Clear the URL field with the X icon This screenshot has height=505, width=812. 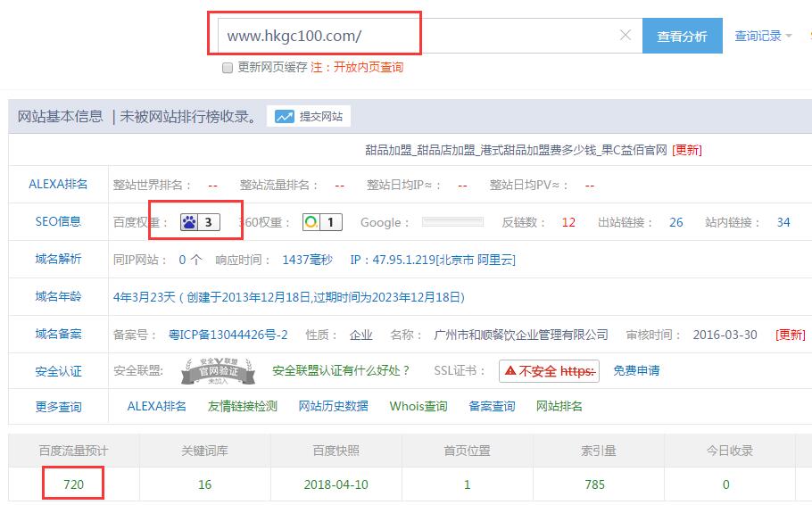coord(626,35)
